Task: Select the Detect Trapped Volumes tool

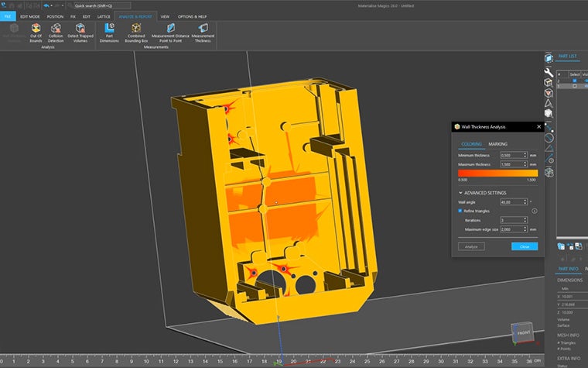Action: click(80, 29)
